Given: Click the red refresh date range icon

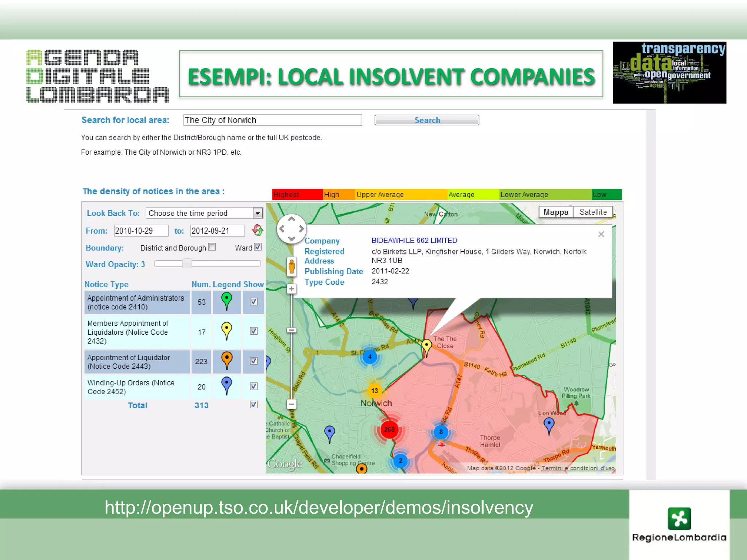Looking at the screenshot, I should click(258, 230).
